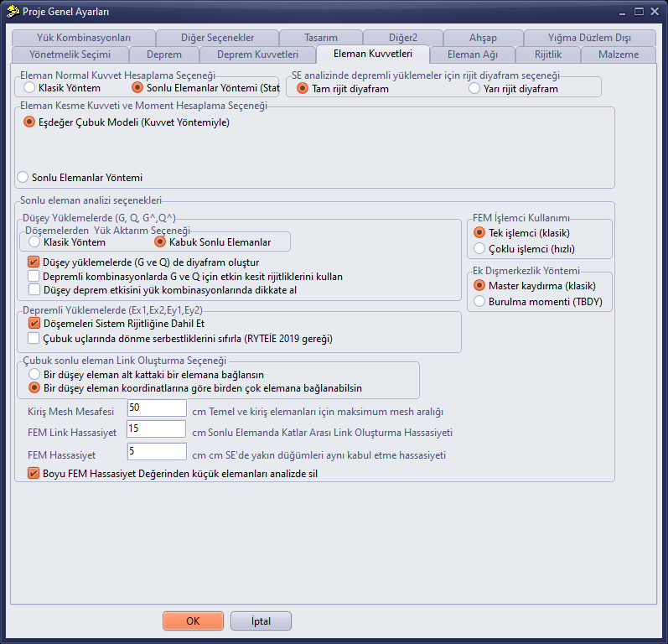Select Tek işlemci (klasik) option
This screenshot has height=644, width=668.
pos(522,233)
